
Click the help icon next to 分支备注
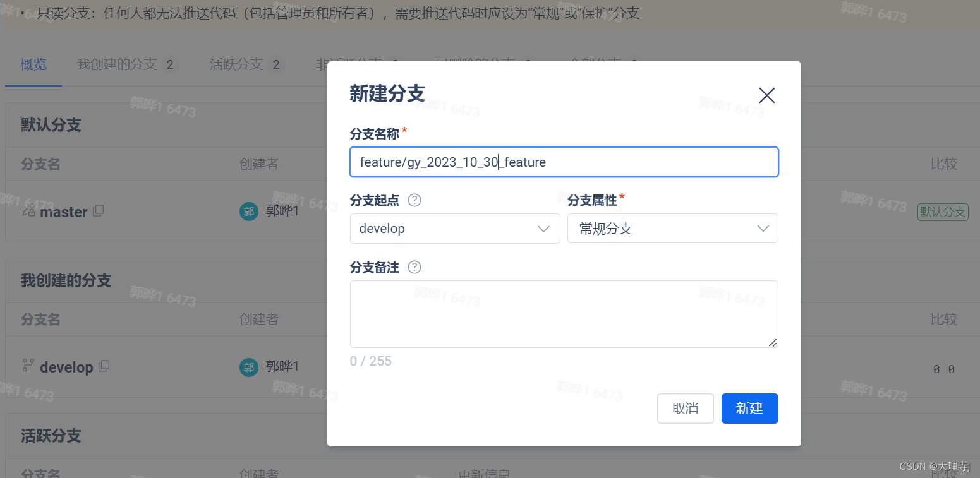tap(414, 267)
